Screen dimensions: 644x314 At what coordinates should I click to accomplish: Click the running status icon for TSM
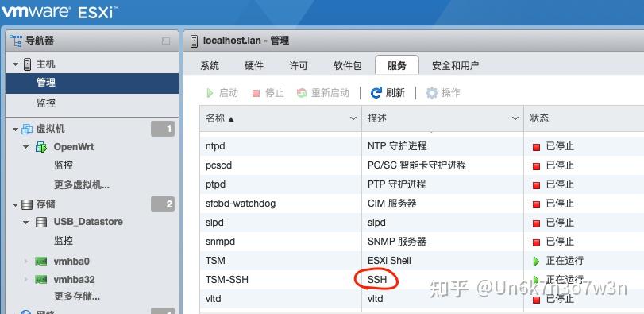click(x=536, y=261)
